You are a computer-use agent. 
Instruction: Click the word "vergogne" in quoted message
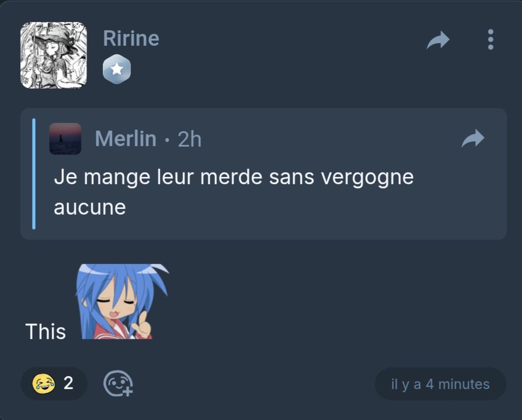[x=366, y=177]
